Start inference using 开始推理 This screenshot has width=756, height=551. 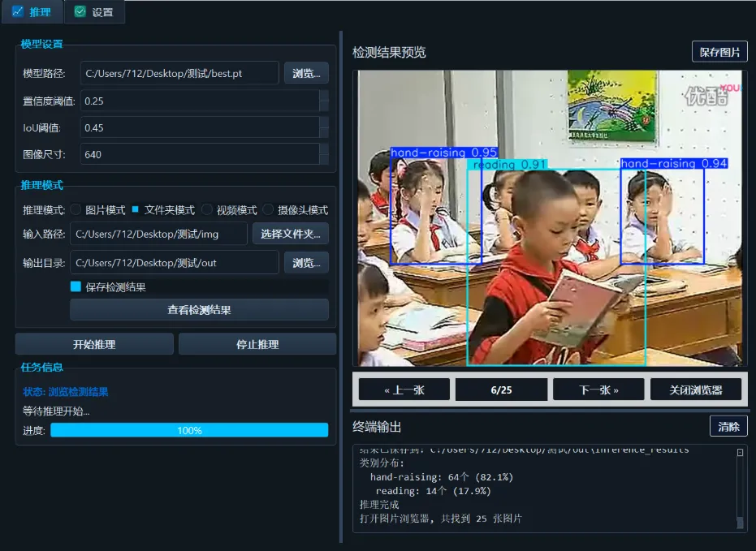coord(93,343)
